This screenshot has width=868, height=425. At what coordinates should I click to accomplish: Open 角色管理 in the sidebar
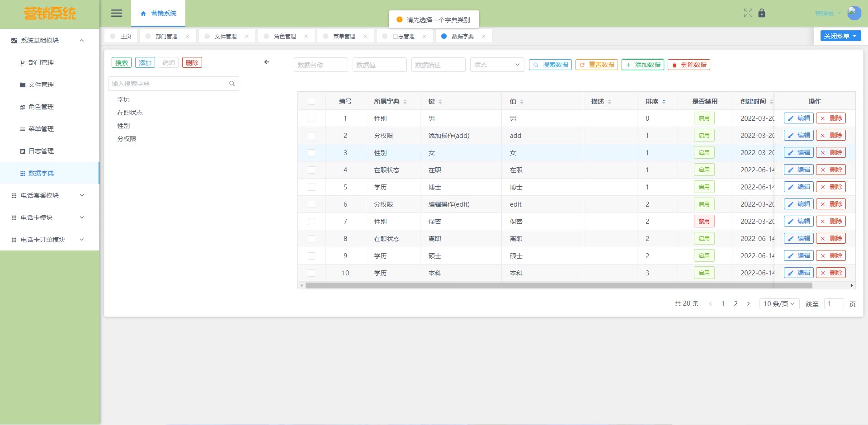(50, 107)
